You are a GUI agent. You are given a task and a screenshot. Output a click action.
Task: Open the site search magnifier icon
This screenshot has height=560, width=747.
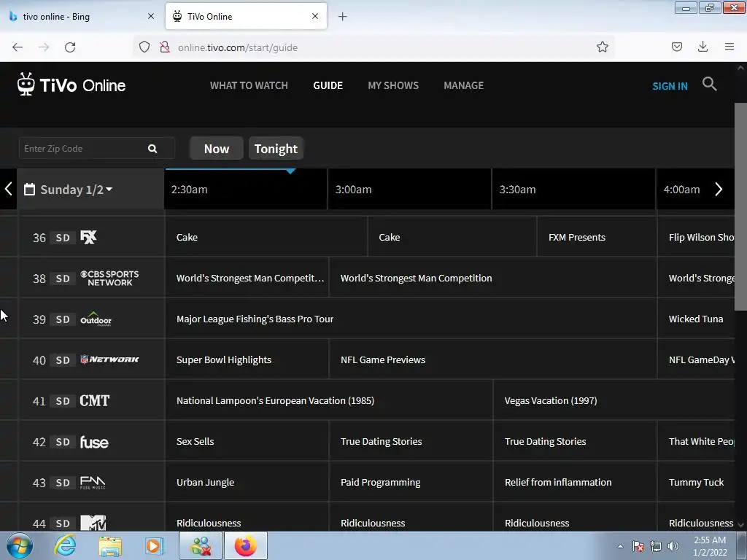(x=709, y=84)
